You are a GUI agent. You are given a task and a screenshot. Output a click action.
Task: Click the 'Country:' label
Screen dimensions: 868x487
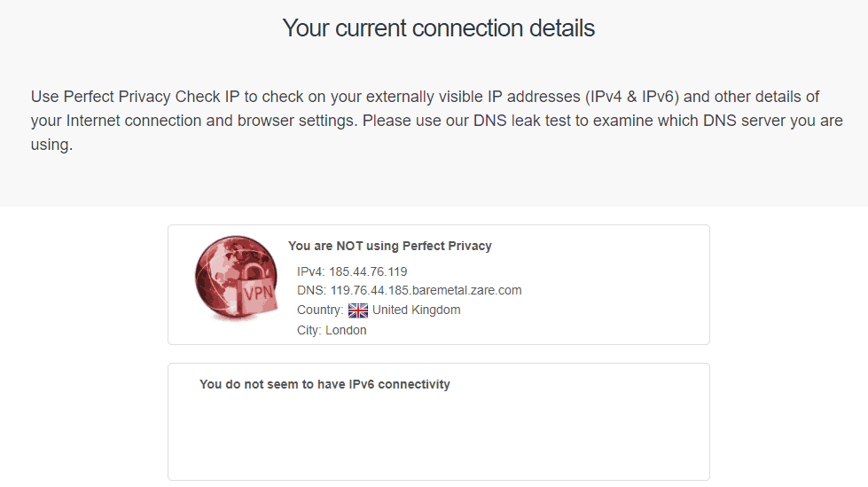pos(320,310)
